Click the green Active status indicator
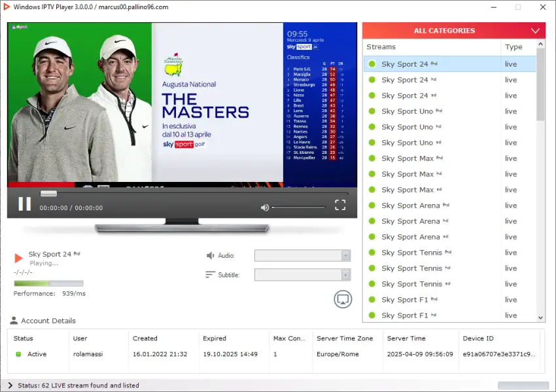Image resolution: width=556 pixels, height=392 pixels. pyautogui.click(x=18, y=354)
